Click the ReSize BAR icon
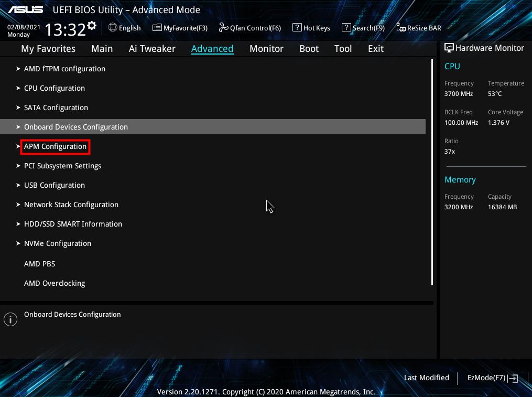Screen dimensions: 532x397 pyautogui.click(x=400, y=27)
